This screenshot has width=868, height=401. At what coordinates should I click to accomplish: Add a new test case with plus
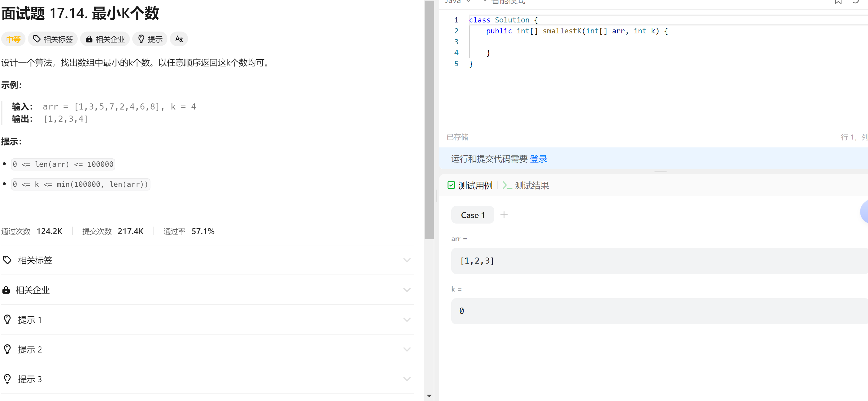pos(504,215)
